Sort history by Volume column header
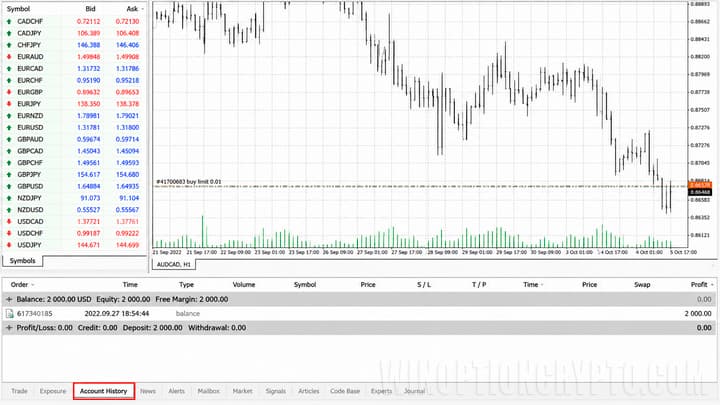The width and height of the screenshot is (720, 405). tap(244, 285)
